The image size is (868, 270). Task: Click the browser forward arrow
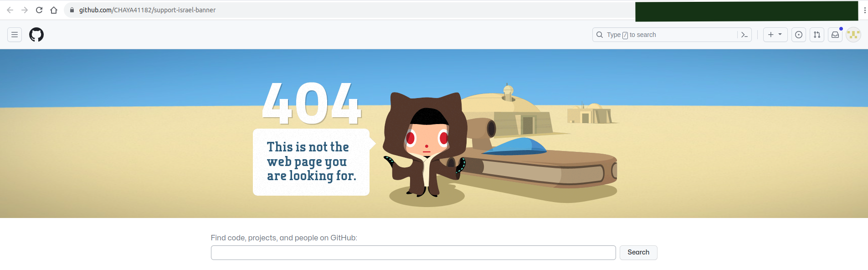[x=25, y=10]
